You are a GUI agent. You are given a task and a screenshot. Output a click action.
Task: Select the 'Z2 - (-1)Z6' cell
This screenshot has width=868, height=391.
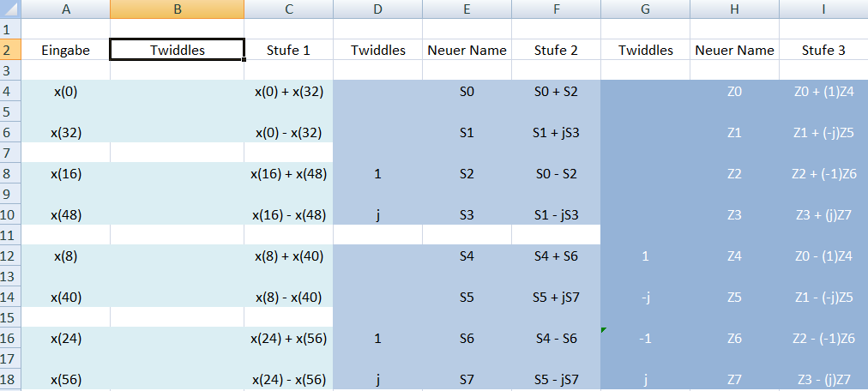pyautogui.click(x=823, y=338)
